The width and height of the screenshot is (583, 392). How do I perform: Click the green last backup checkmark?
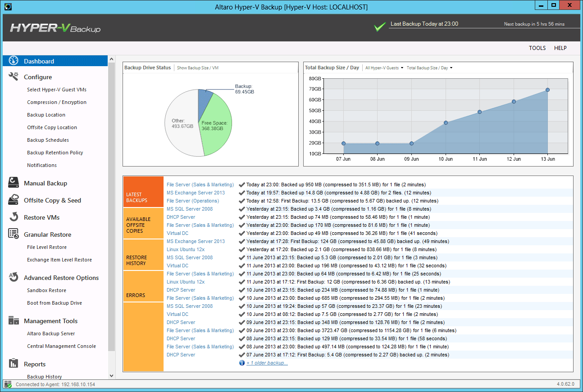point(379,27)
